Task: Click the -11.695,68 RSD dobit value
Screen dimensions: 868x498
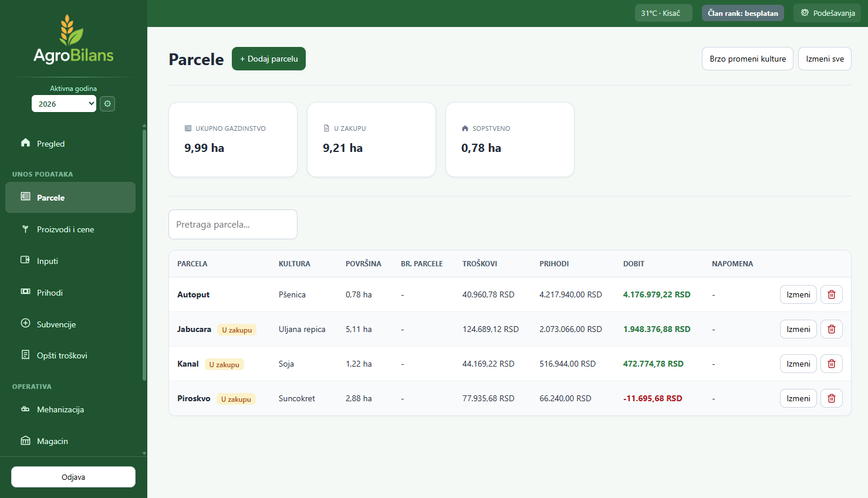Action: tap(653, 398)
